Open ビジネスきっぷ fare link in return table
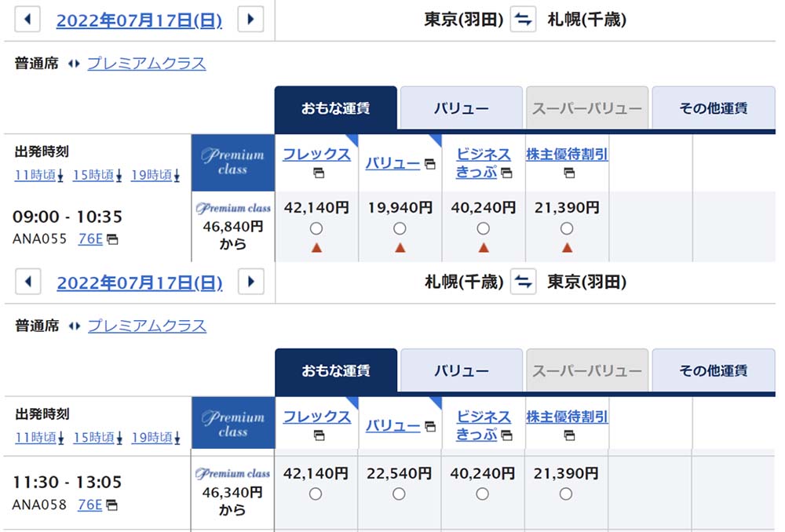Viewport: 785px width, 532px height. point(483,425)
